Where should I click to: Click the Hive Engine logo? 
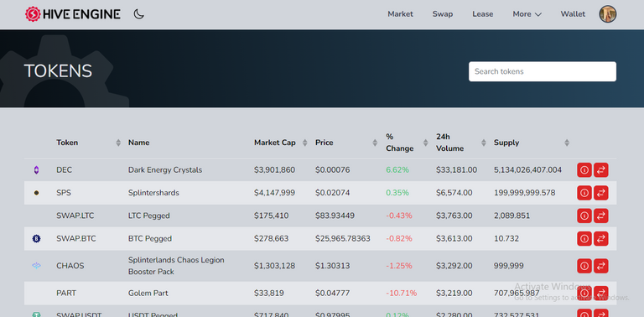[x=73, y=14]
